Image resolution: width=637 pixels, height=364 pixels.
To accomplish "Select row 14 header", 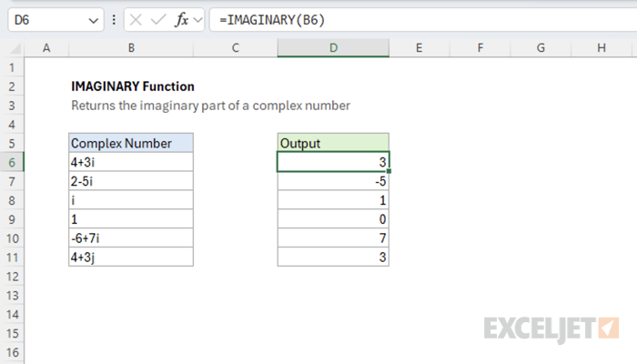I will 12,315.
